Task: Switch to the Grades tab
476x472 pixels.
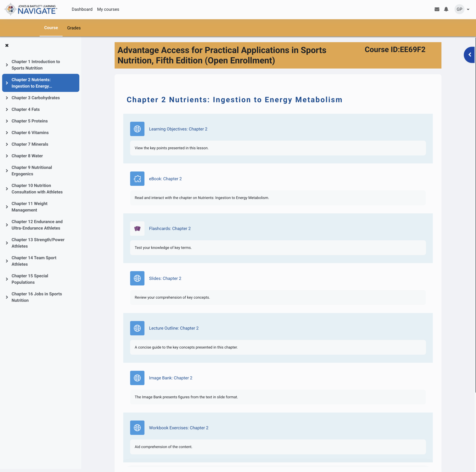Action: tap(74, 28)
